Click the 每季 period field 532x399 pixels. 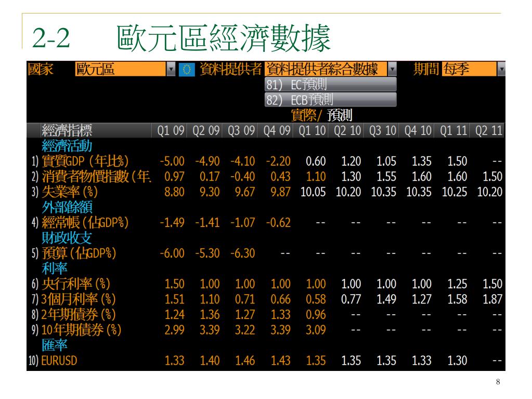[469, 69]
